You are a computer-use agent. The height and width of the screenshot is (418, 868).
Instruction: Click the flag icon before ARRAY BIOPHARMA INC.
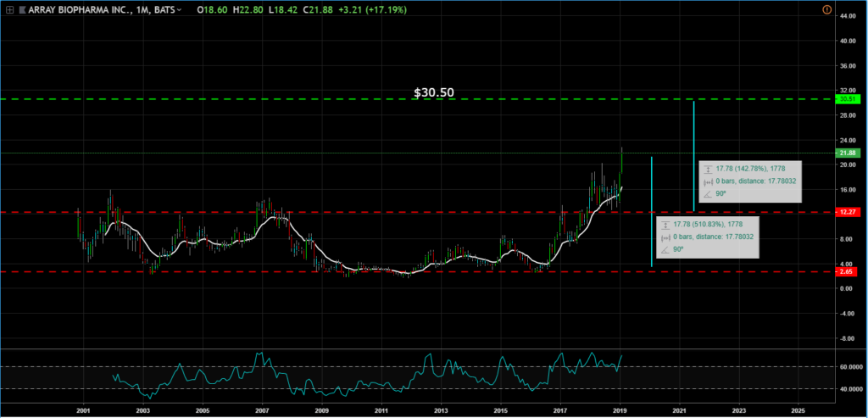(22, 10)
